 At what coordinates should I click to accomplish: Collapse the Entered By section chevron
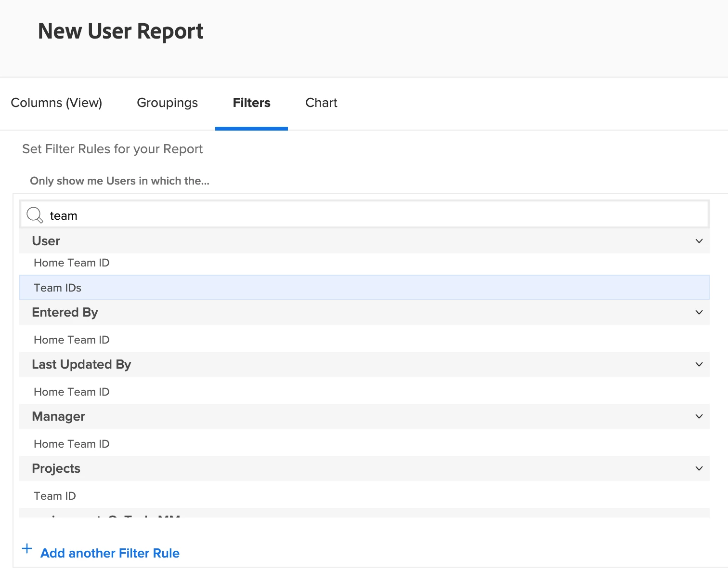click(699, 312)
